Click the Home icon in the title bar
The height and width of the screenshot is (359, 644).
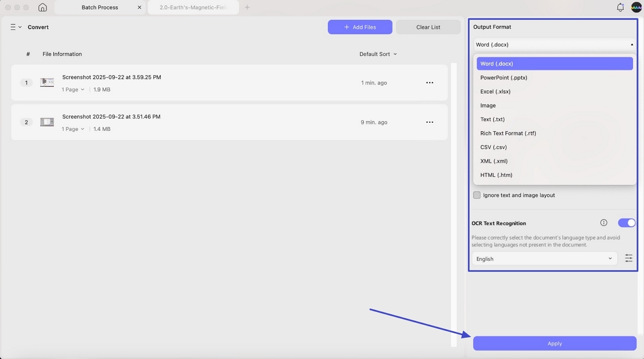pos(43,7)
